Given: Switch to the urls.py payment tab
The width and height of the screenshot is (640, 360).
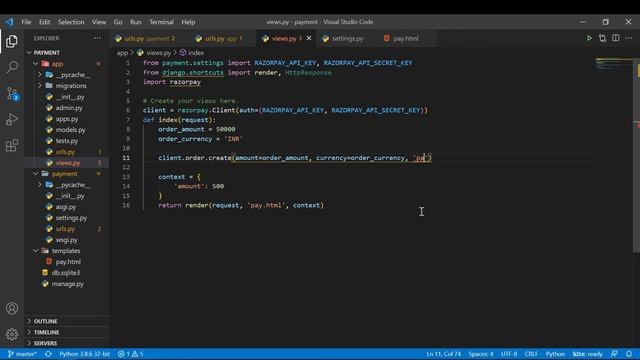Looking at the screenshot, I should 149,38.
